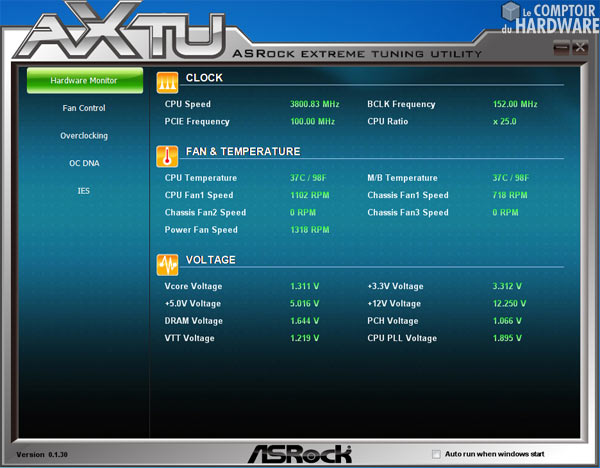Click the x 25.0 ratio value
Screen dimensions: 600x468
[504, 121]
